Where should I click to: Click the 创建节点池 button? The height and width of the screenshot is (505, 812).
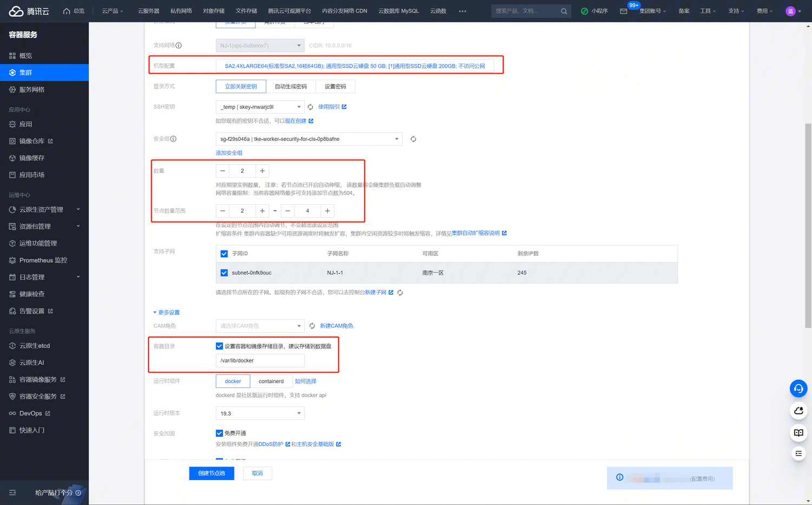[x=211, y=474]
